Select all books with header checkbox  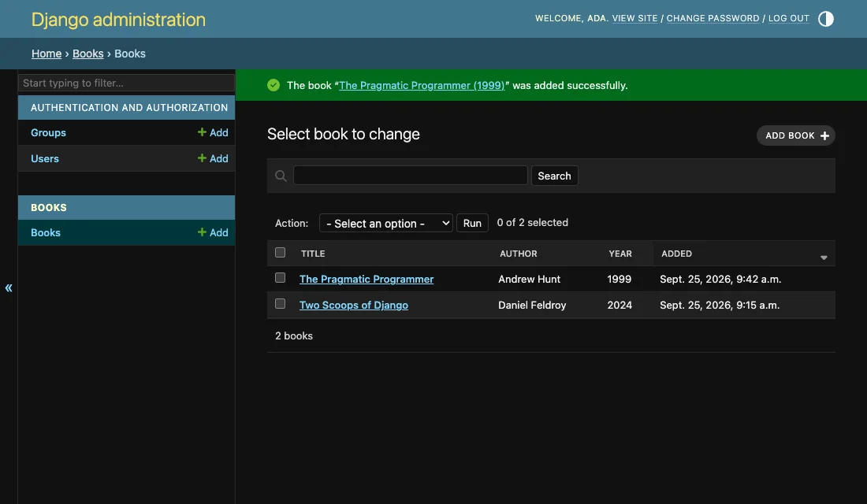pyautogui.click(x=281, y=253)
